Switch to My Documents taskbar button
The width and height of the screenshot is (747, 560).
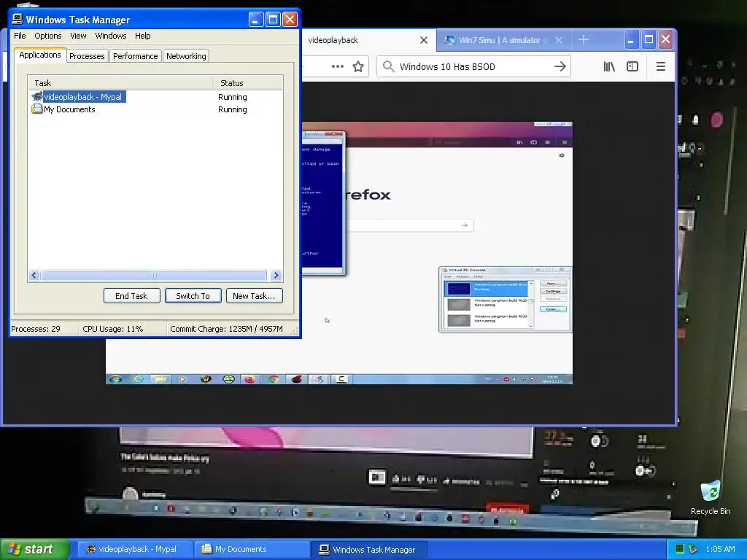(x=252, y=549)
